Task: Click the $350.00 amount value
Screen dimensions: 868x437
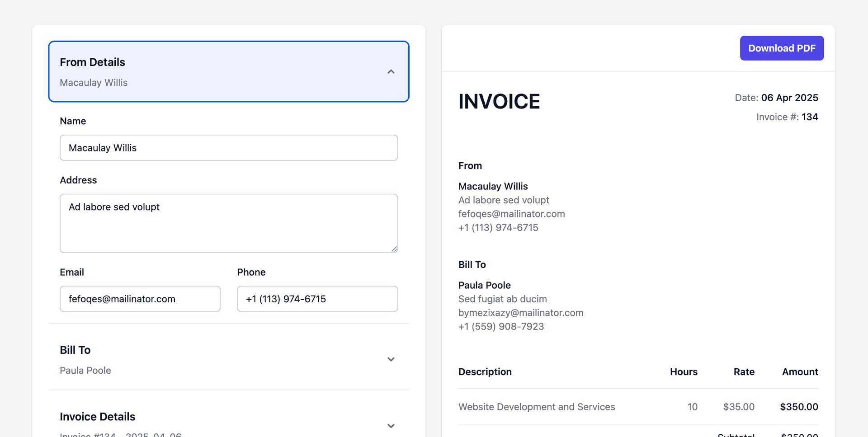Action: (799, 407)
